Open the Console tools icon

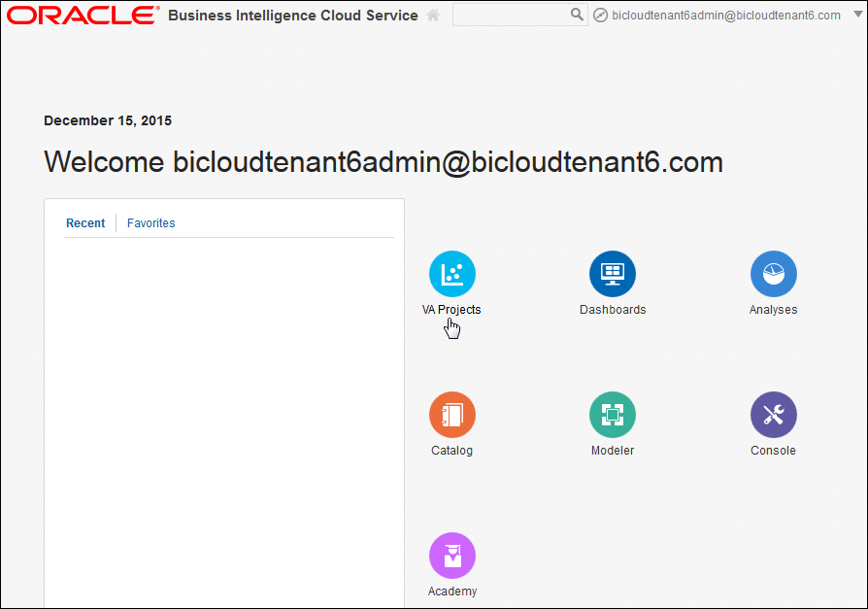(774, 415)
